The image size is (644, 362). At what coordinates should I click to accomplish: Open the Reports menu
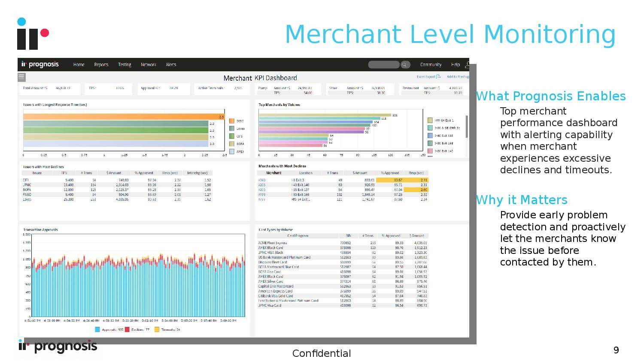coord(101,65)
